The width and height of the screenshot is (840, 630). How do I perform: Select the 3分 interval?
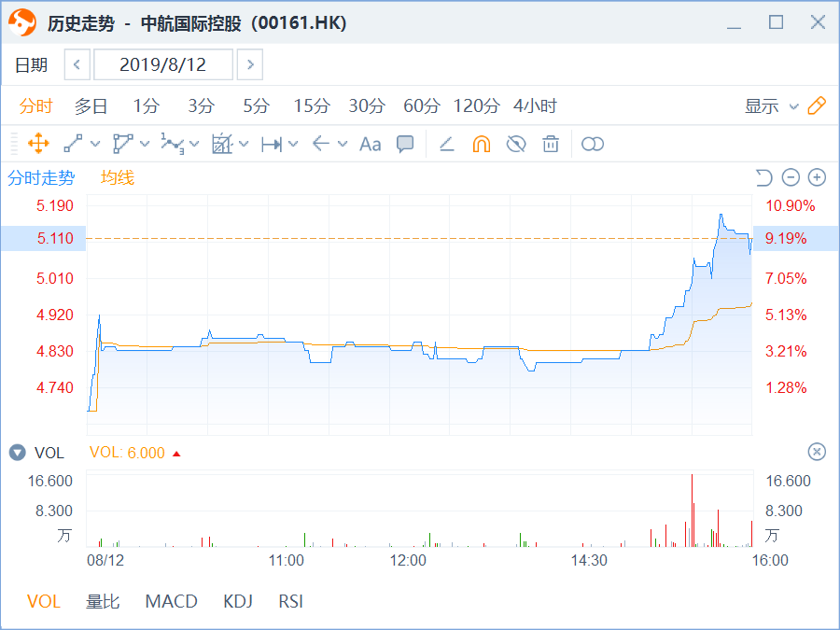point(201,106)
